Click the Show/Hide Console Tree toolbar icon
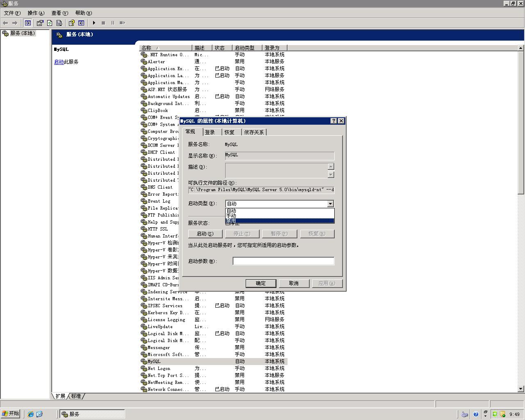 pyautogui.click(x=28, y=23)
